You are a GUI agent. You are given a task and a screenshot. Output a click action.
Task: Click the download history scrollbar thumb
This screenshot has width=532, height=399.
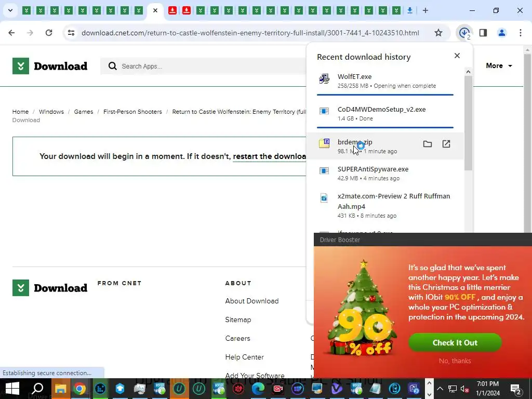pyautogui.click(x=468, y=123)
